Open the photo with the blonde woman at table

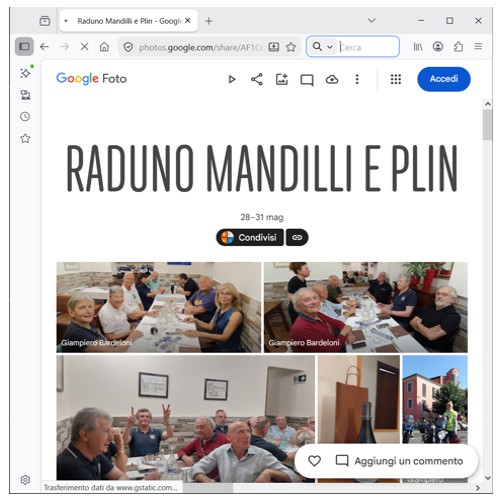[x=159, y=307]
